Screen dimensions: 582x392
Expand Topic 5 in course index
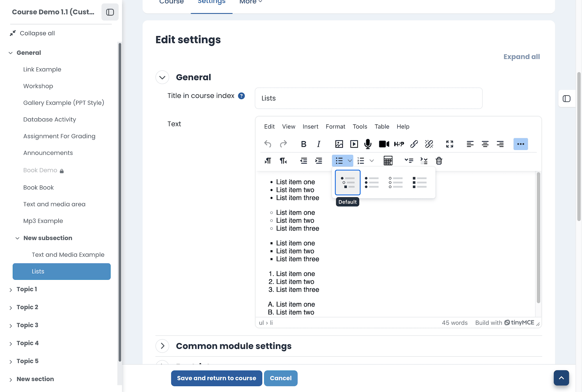[x=10, y=361]
